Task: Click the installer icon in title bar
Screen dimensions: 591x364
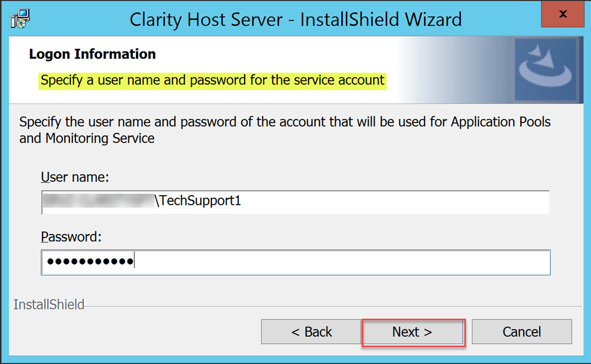Action: pos(20,19)
